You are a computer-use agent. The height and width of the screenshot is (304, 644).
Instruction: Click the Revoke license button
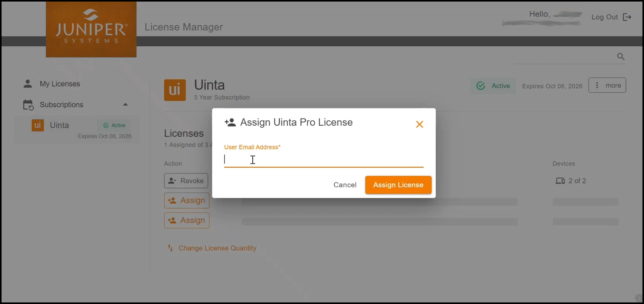pyautogui.click(x=186, y=181)
